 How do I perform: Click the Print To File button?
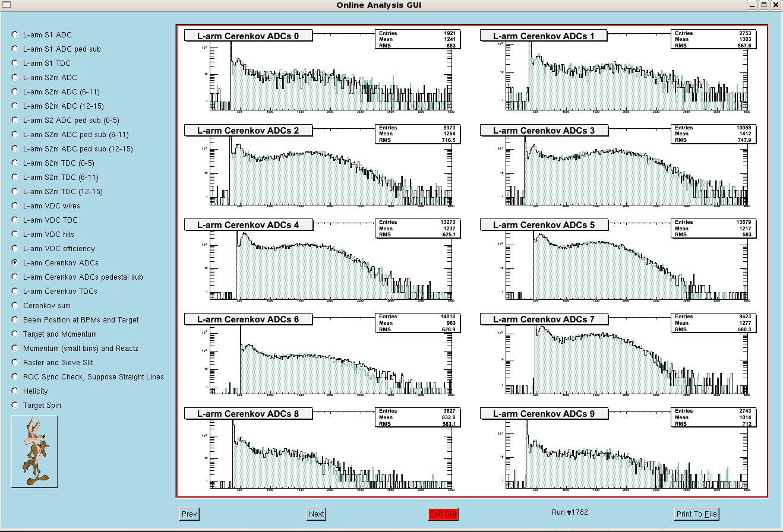(x=696, y=514)
